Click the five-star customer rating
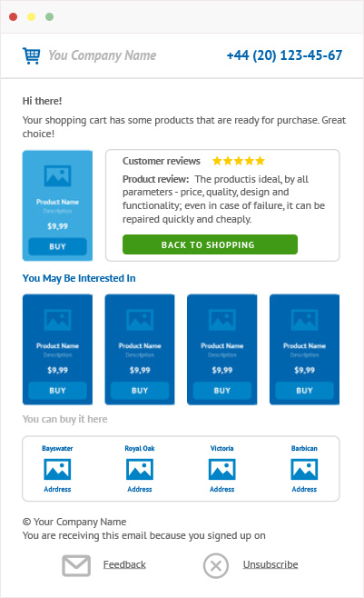364x598 pixels. point(239,161)
